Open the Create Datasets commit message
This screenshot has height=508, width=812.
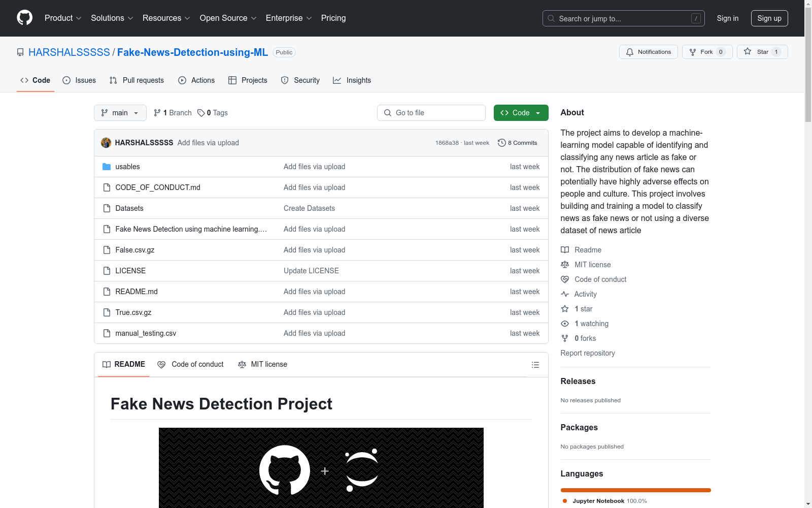309,208
